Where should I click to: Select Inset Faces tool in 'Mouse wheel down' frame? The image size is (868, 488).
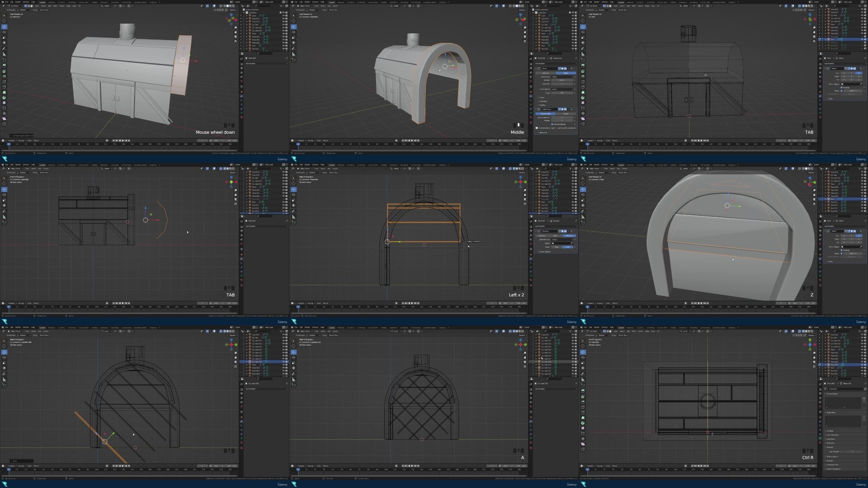point(4,71)
